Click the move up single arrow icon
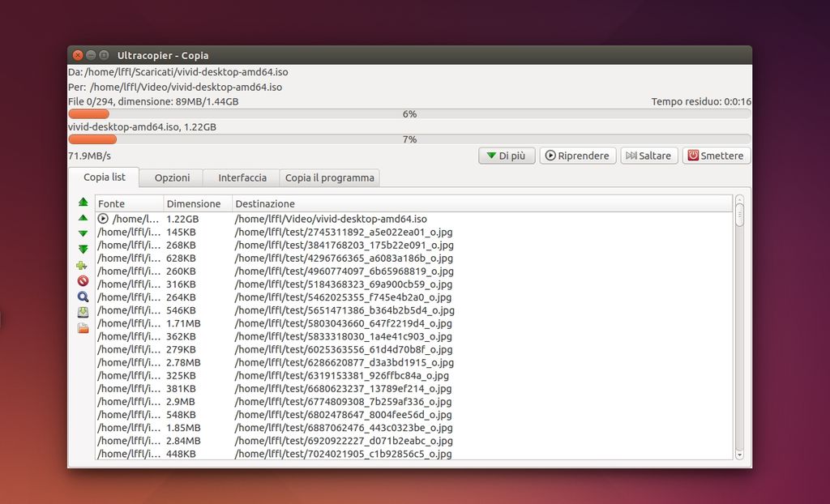The height and width of the screenshot is (504, 830). coord(83,218)
